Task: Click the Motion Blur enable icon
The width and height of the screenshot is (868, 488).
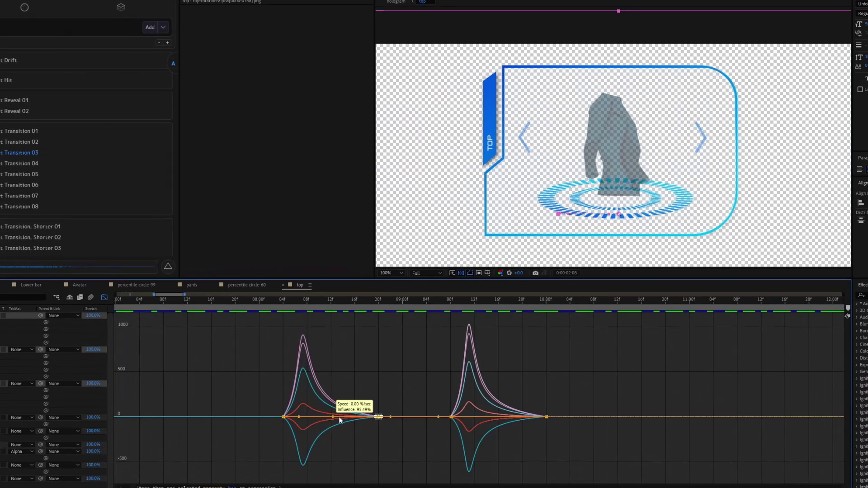Action: pyautogui.click(x=91, y=297)
